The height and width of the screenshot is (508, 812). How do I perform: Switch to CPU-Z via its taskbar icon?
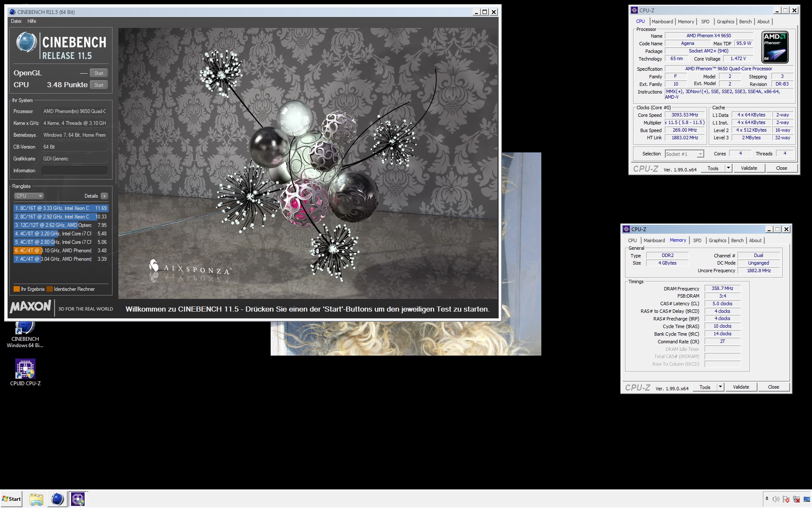point(78,499)
